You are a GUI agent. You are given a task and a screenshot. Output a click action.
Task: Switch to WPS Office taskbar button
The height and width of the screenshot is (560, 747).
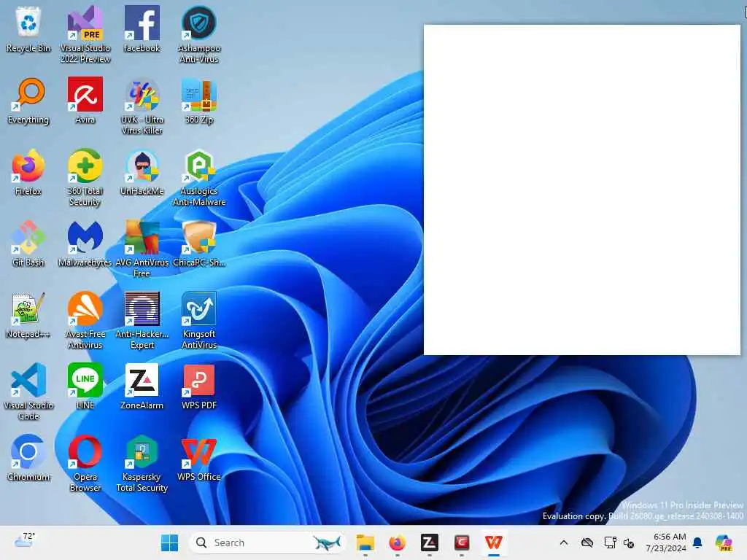pos(494,542)
